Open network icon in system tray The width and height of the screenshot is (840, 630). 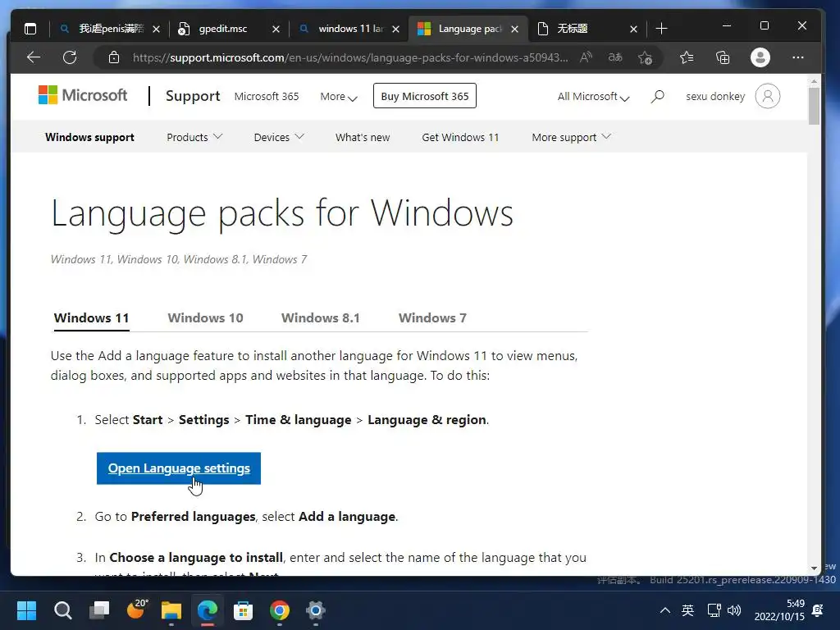[714, 610]
